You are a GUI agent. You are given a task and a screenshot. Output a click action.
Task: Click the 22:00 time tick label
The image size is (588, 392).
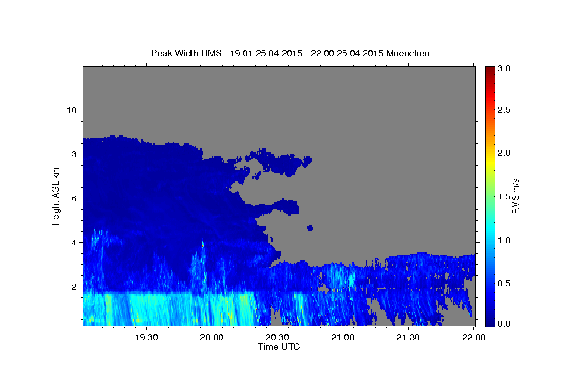point(473,337)
